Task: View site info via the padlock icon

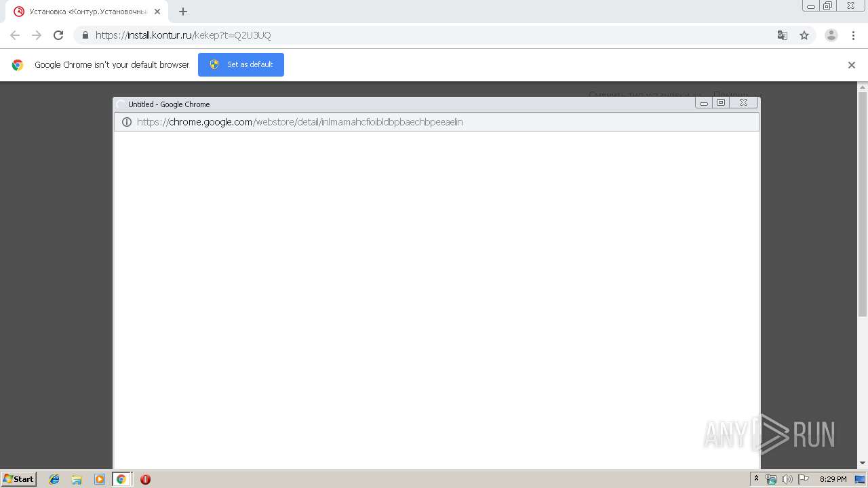Action: click(x=85, y=35)
